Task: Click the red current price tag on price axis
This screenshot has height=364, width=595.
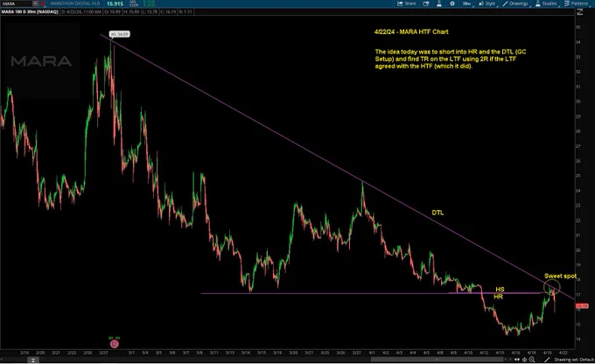Action: 582,305
